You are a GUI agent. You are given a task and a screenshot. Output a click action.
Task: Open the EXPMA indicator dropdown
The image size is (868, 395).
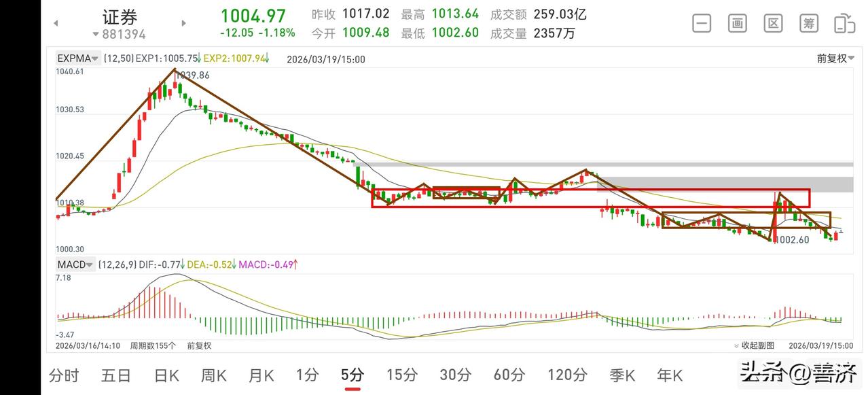click(78, 58)
